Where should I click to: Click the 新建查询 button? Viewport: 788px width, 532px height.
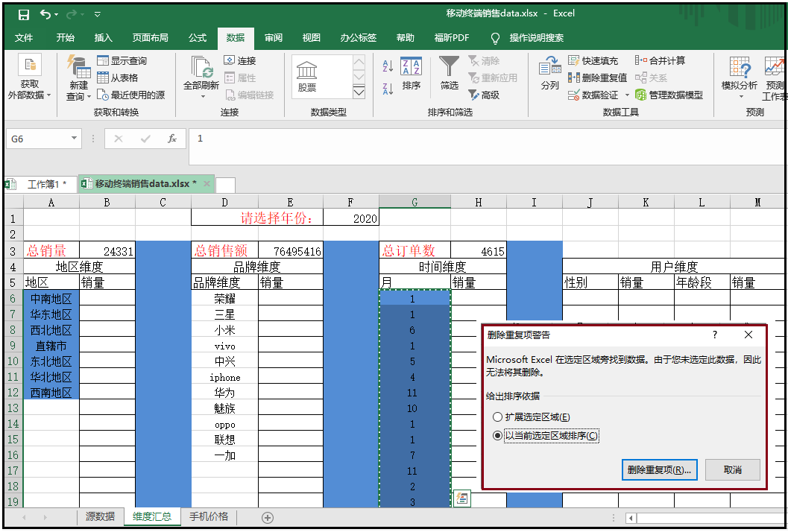pos(79,77)
